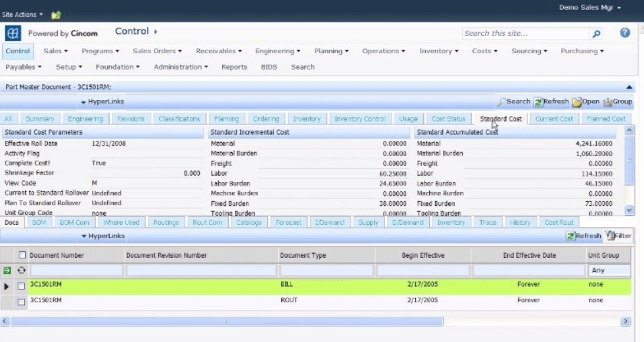Open the Foundation menu
The height and width of the screenshot is (342, 644).
[x=118, y=67]
